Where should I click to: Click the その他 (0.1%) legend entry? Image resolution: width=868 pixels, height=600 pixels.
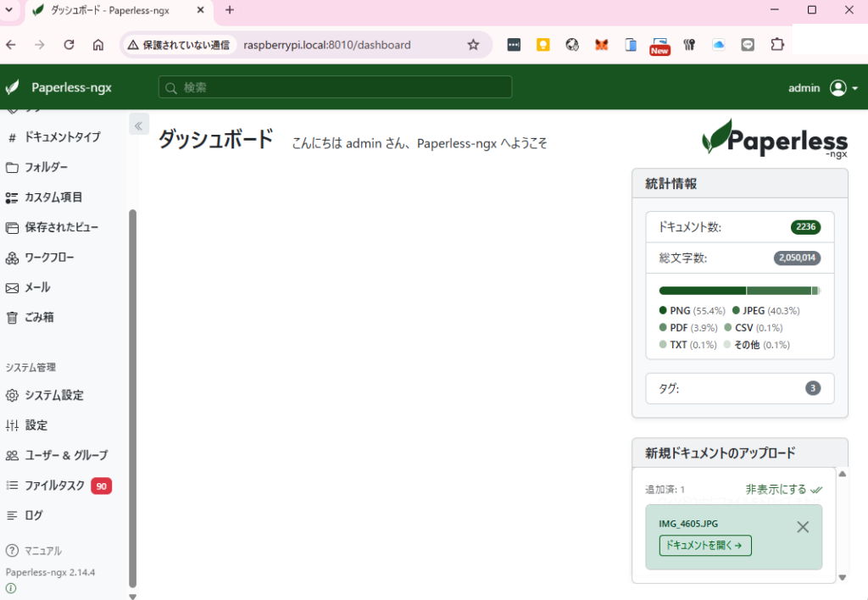coord(757,345)
